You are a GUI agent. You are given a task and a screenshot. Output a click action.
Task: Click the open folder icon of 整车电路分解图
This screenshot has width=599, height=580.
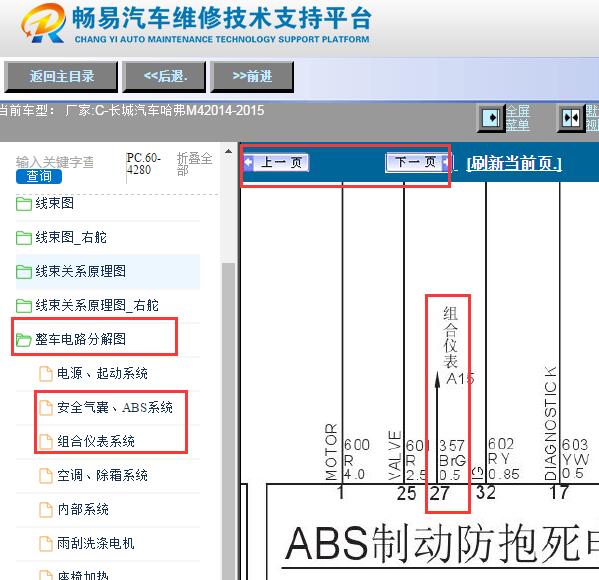24,339
